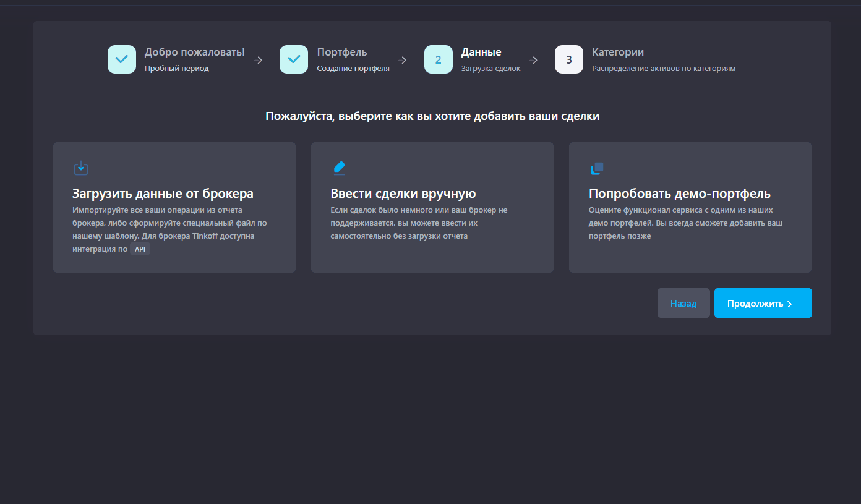Click the step 3 number badge

tap(569, 59)
